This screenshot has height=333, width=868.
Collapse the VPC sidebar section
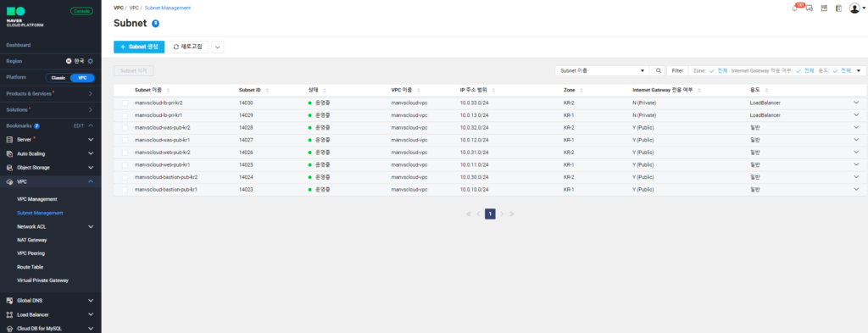coord(91,182)
